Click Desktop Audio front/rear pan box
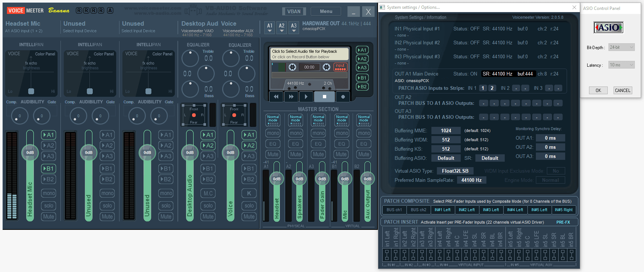This screenshot has width=644, height=272. [194, 115]
